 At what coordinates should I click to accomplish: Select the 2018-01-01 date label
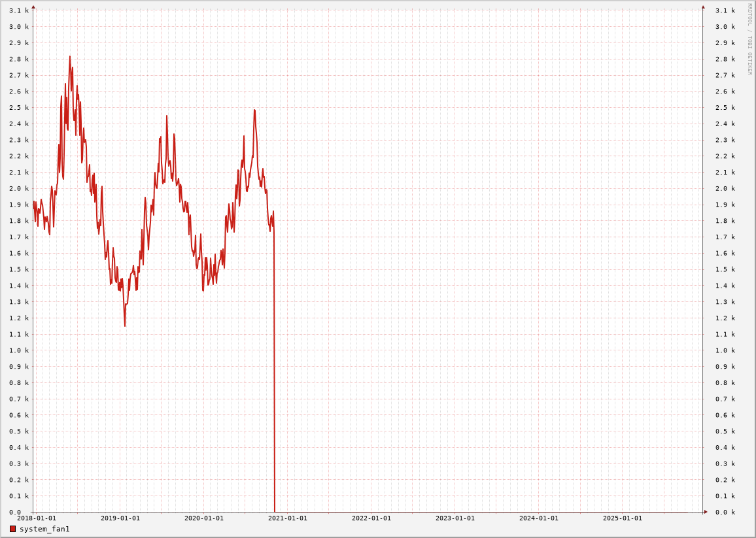(x=37, y=518)
